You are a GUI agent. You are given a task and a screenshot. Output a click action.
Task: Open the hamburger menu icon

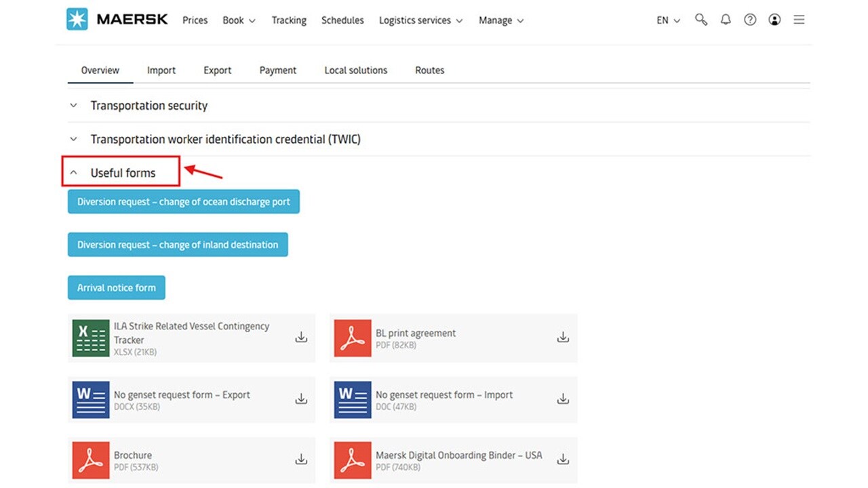tap(799, 20)
